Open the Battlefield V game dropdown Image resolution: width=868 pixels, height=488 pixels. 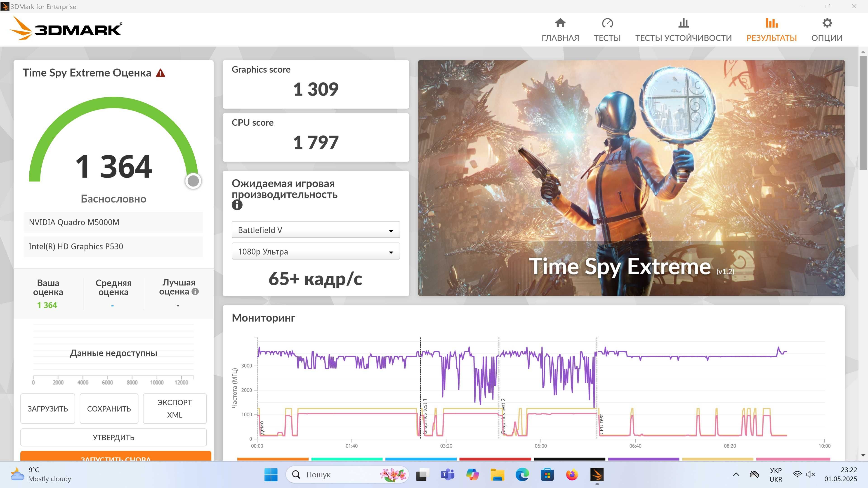316,230
